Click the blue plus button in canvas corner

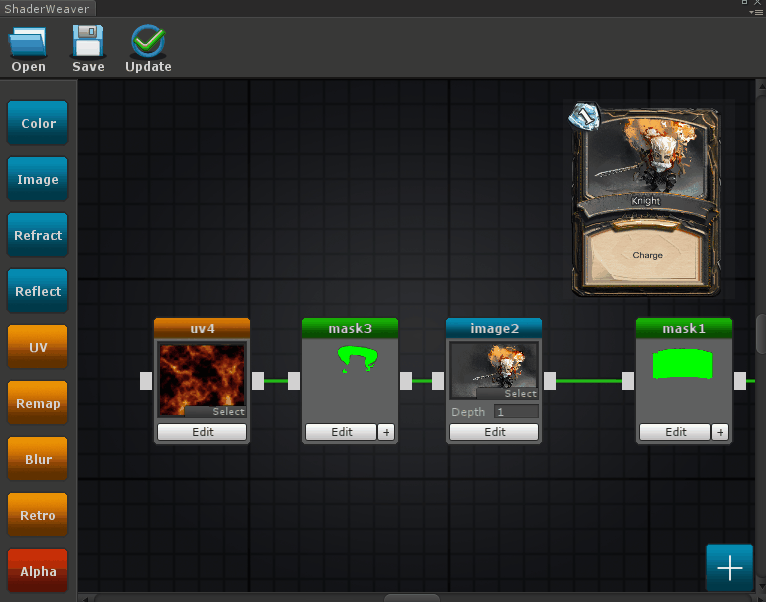tap(729, 568)
